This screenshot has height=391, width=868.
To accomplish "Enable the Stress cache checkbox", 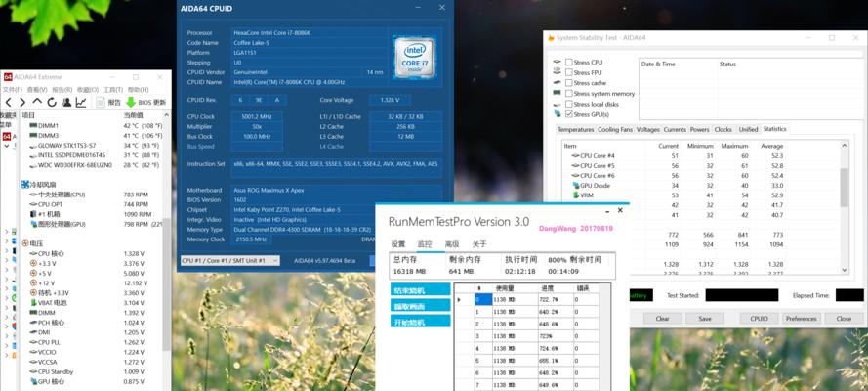I will point(569,83).
